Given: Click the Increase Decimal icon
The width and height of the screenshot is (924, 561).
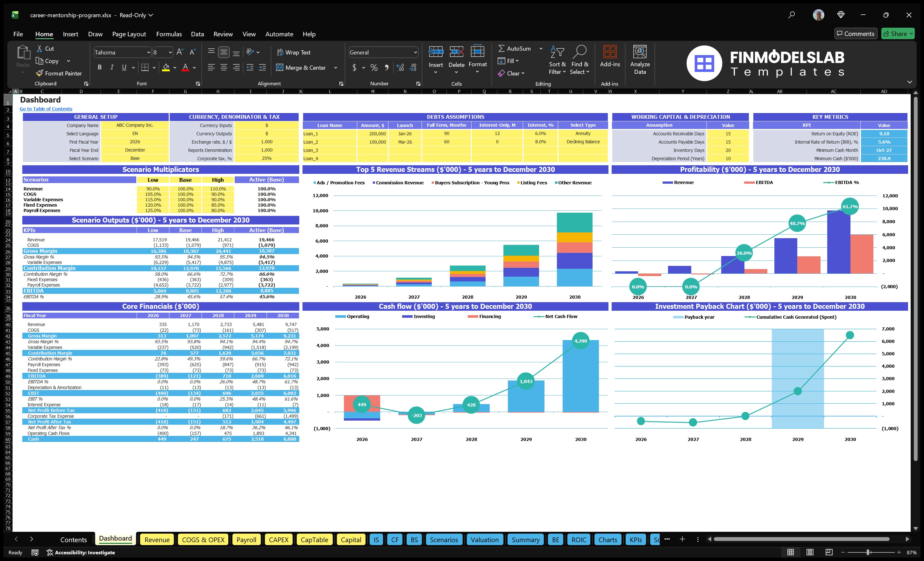Looking at the screenshot, I should point(400,68).
